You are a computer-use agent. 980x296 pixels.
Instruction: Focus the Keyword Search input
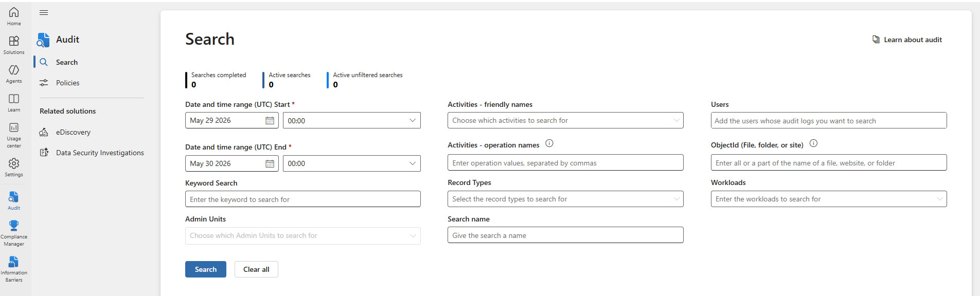(x=303, y=199)
